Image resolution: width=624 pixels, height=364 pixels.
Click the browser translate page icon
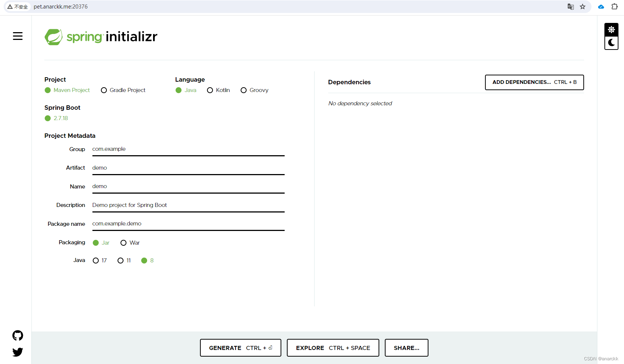pyautogui.click(x=571, y=7)
